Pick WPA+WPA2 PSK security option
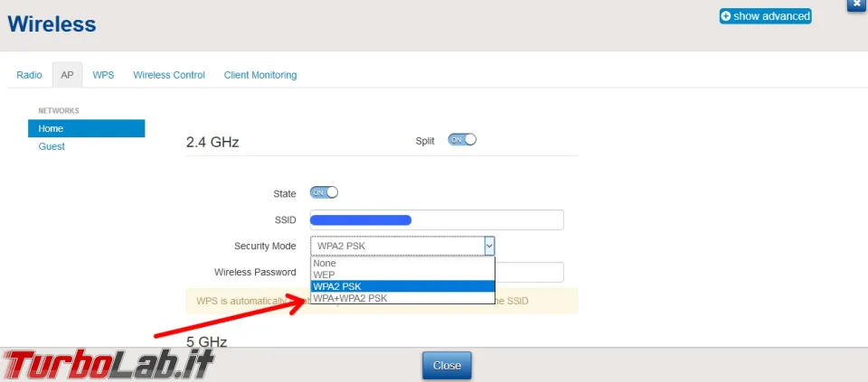This screenshot has width=868, height=382. tap(402, 298)
